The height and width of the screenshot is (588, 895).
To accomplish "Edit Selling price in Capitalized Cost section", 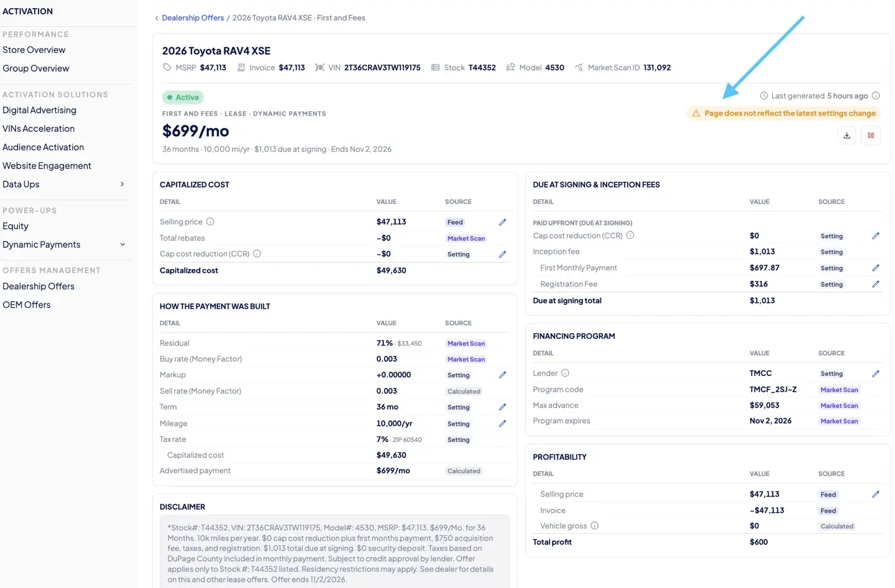I will (x=502, y=222).
